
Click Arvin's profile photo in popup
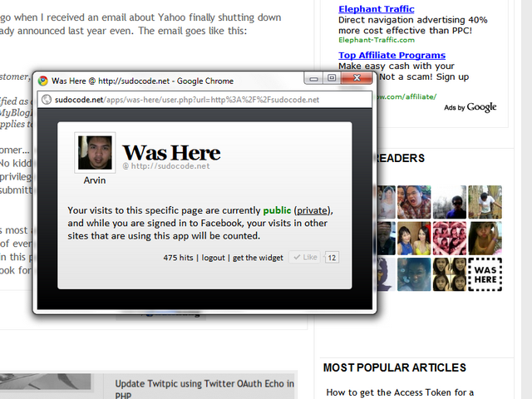pos(95,152)
